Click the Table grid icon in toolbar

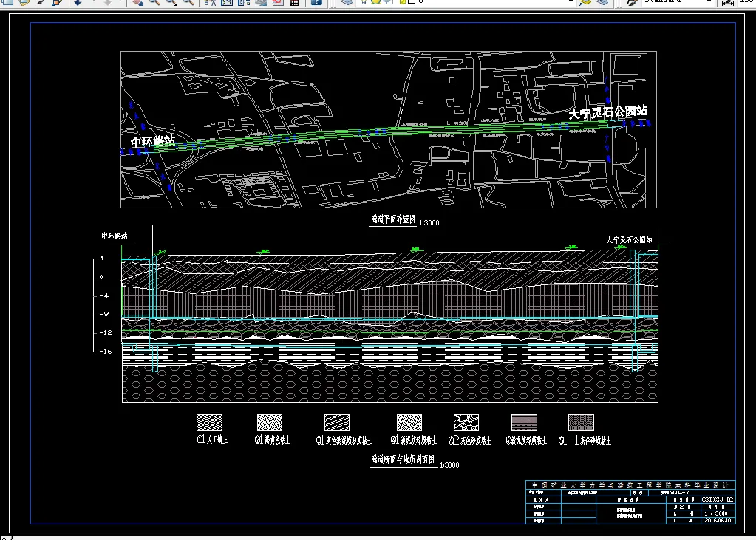[295, 2]
